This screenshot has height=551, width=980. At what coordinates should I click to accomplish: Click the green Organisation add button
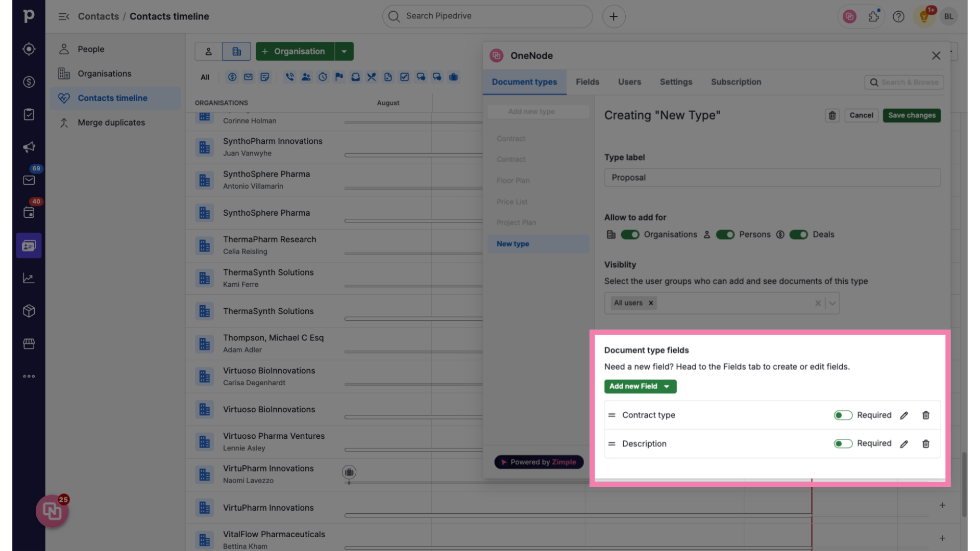pos(295,52)
